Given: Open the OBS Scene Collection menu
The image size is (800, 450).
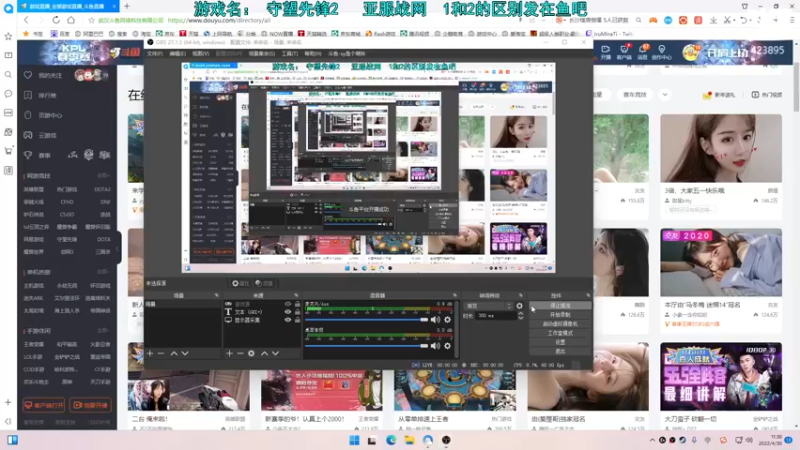Looking at the screenshot, I should pyautogui.click(x=261, y=54).
